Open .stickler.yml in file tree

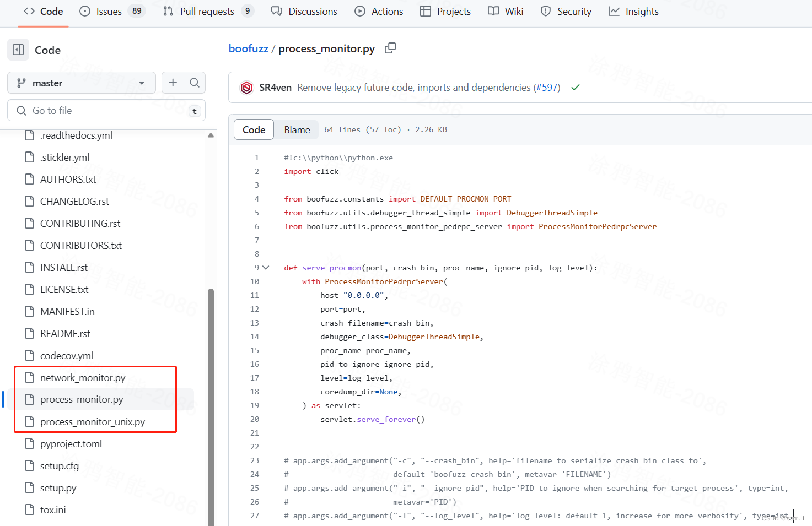pos(64,158)
